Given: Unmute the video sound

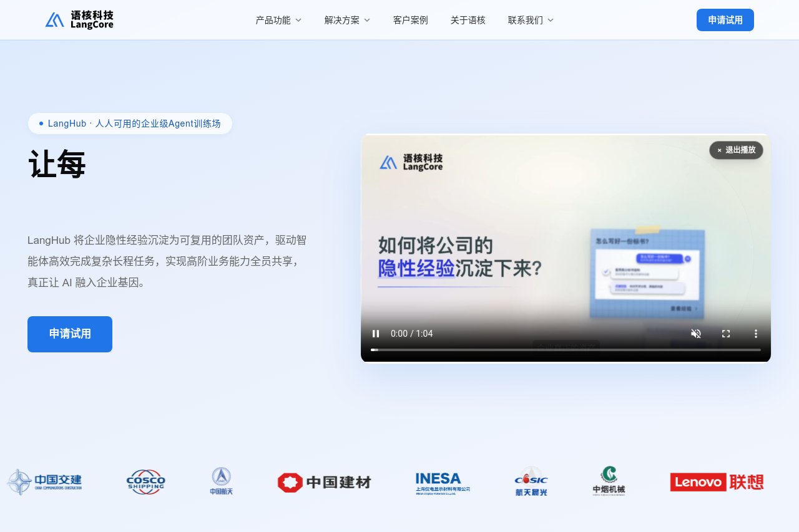Looking at the screenshot, I should tap(696, 334).
